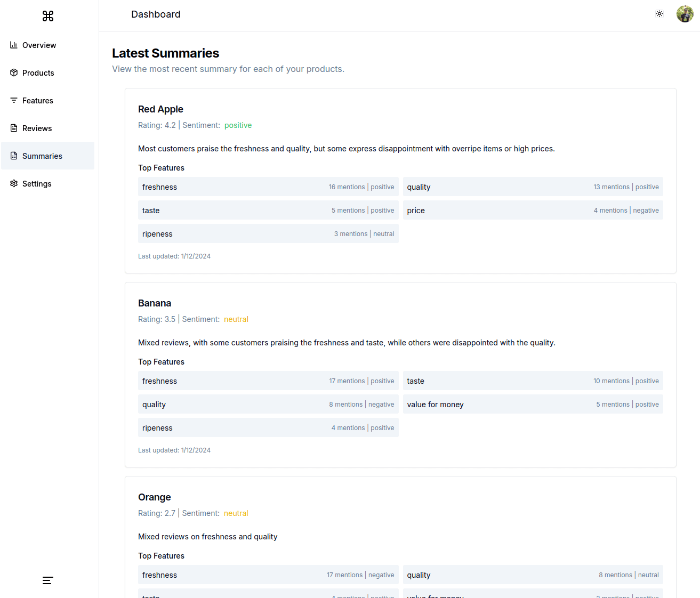This screenshot has height=598, width=700.
Task: Click Red Apple's positive sentiment label
Action: pyautogui.click(x=238, y=125)
